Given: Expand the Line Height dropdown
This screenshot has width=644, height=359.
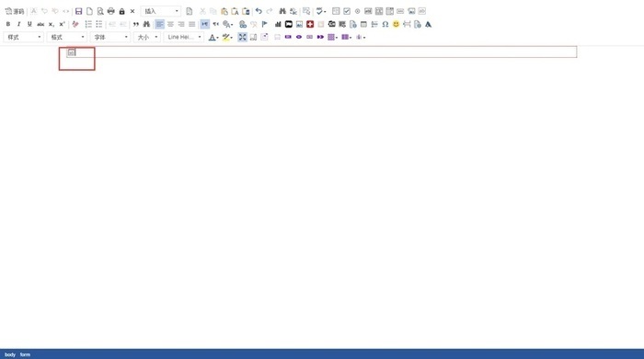Looking at the screenshot, I should 183,37.
